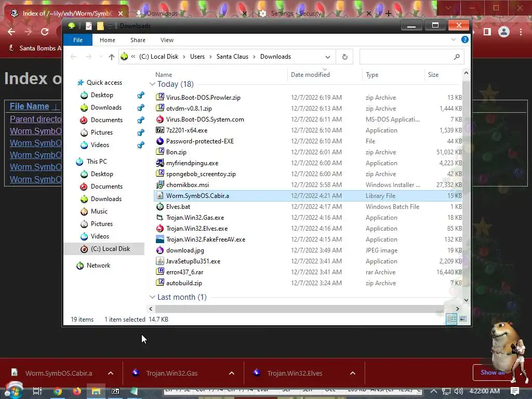Screen dimensions: 532x399
Task: Sort by the Date modified column
Action: coord(310,75)
